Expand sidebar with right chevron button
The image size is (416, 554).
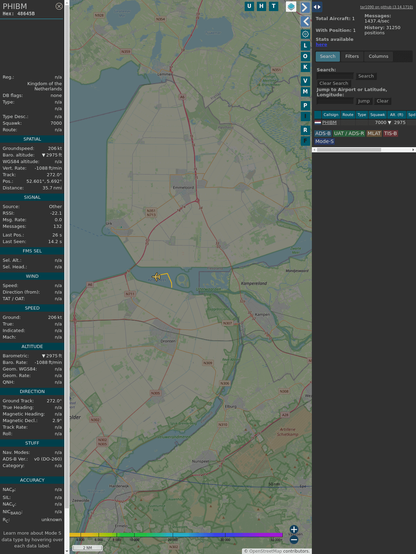click(x=305, y=7)
